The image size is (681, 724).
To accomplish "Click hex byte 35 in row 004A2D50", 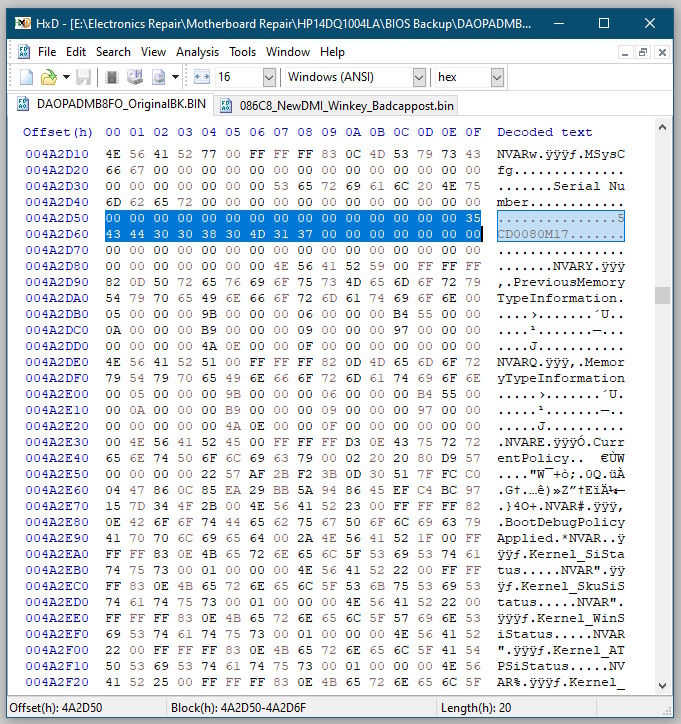I will click(x=473, y=218).
